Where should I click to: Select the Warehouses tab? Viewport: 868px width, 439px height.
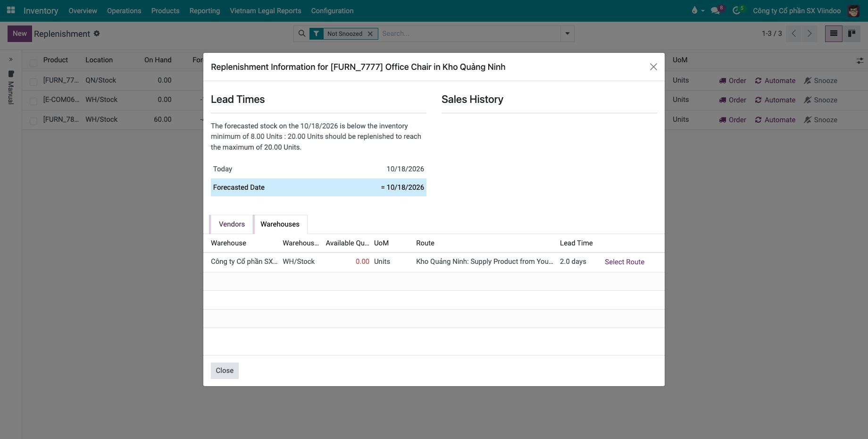click(x=280, y=224)
